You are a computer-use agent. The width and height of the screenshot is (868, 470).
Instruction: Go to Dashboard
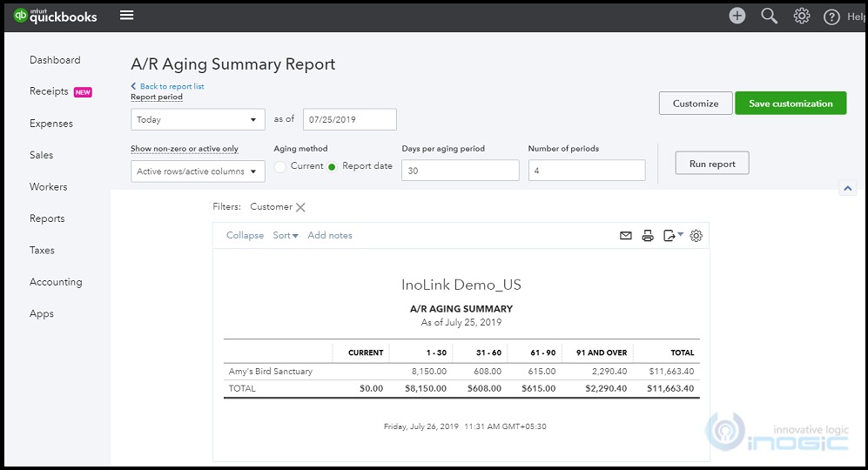pyautogui.click(x=55, y=60)
